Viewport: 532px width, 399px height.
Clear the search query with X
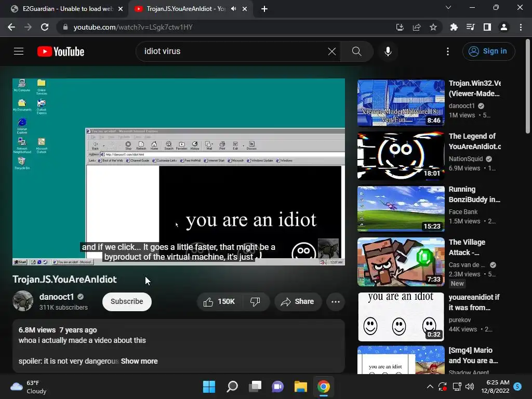point(332,51)
